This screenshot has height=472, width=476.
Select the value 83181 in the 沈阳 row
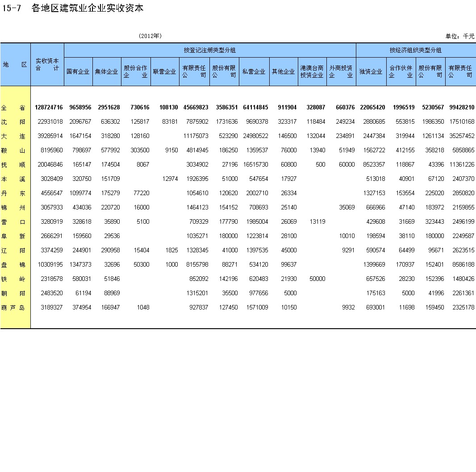170,122
